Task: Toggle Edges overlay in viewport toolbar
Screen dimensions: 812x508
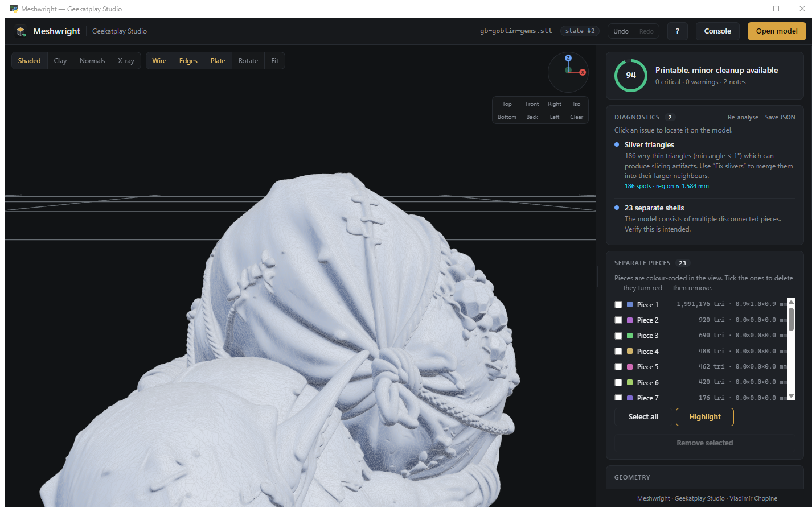Action: pyautogui.click(x=188, y=61)
